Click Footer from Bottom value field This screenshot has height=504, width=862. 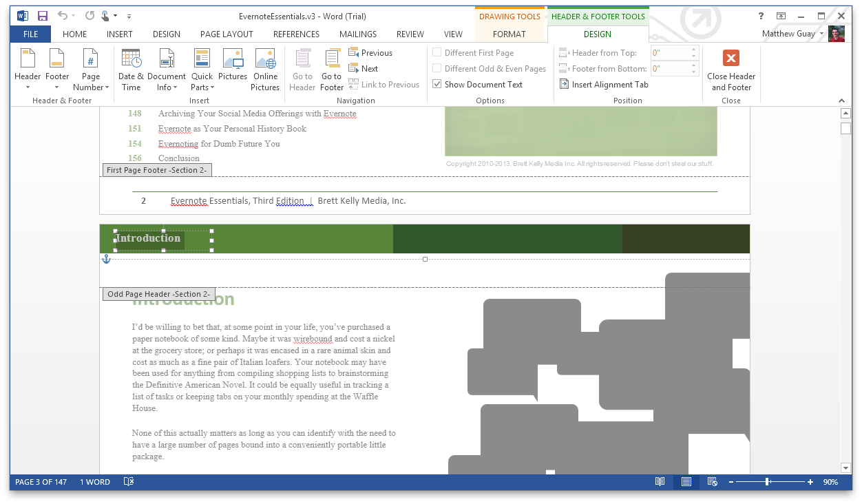point(669,69)
